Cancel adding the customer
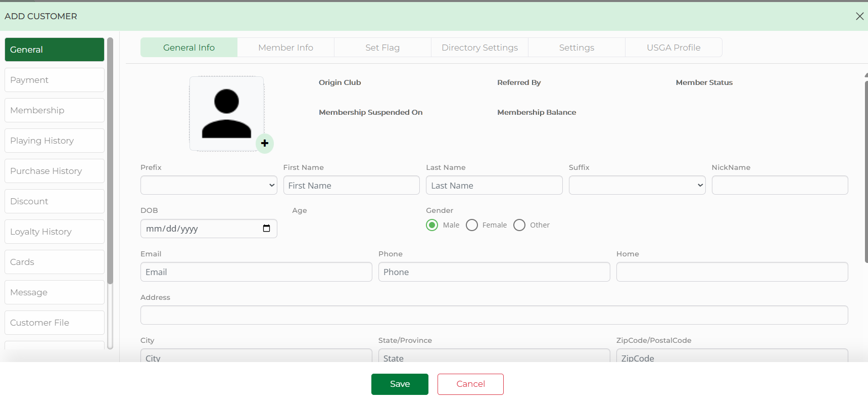Viewport: 868px width, 403px height. tap(470, 384)
